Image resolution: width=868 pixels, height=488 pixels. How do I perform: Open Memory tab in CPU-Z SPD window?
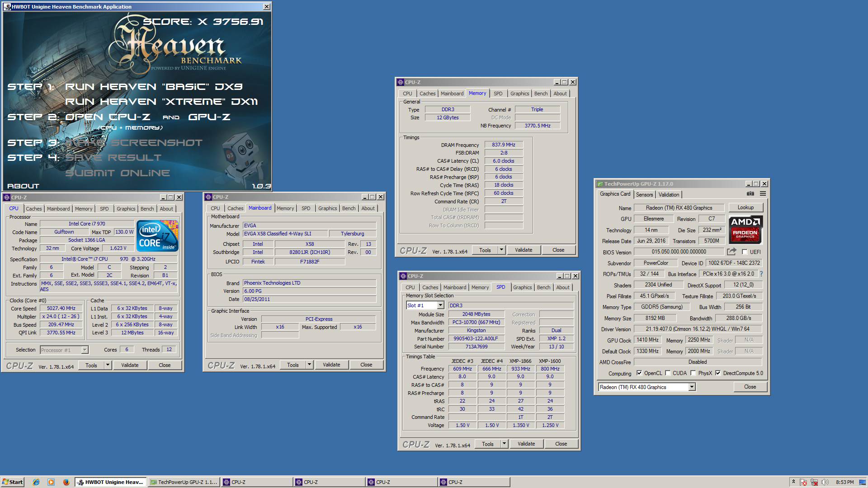click(480, 287)
